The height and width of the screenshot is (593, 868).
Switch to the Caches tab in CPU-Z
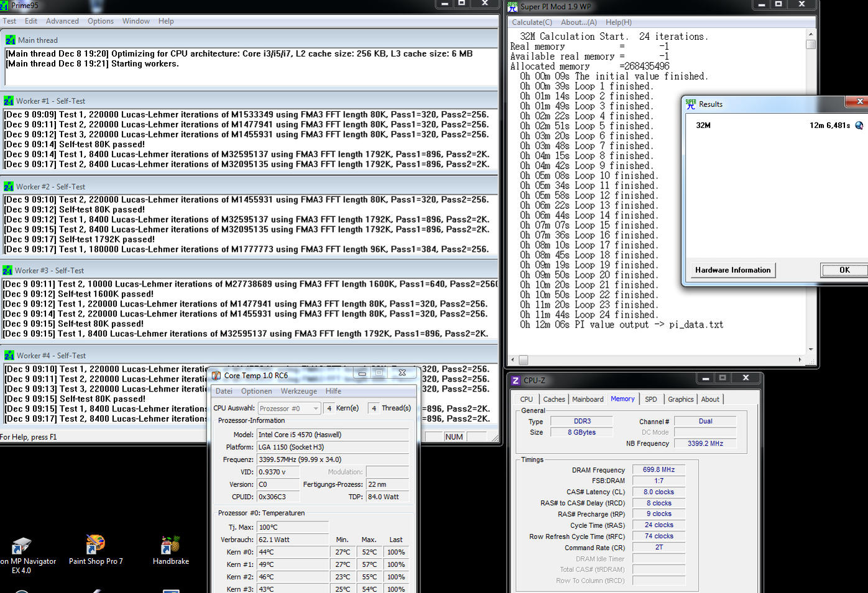click(x=554, y=400)
